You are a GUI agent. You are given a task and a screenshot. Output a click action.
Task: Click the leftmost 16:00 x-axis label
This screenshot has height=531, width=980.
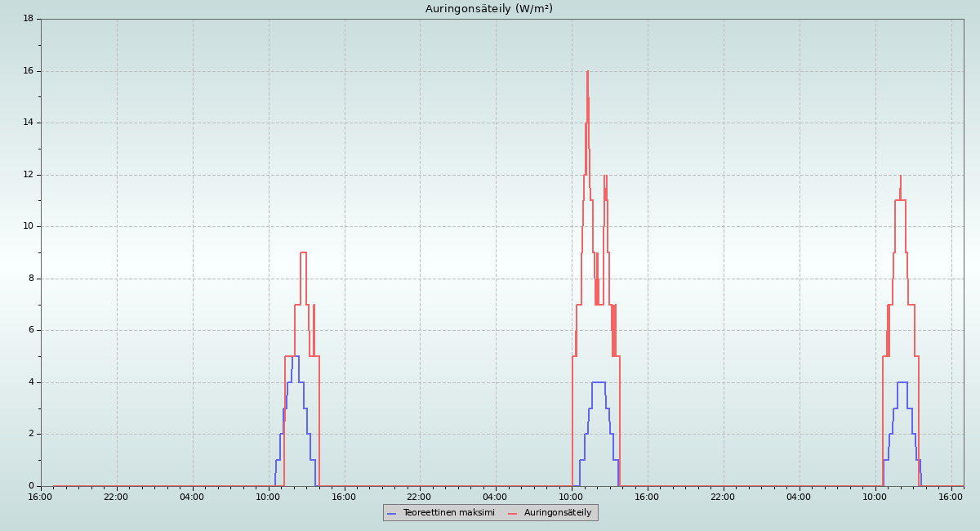click(x=41, y=496)
